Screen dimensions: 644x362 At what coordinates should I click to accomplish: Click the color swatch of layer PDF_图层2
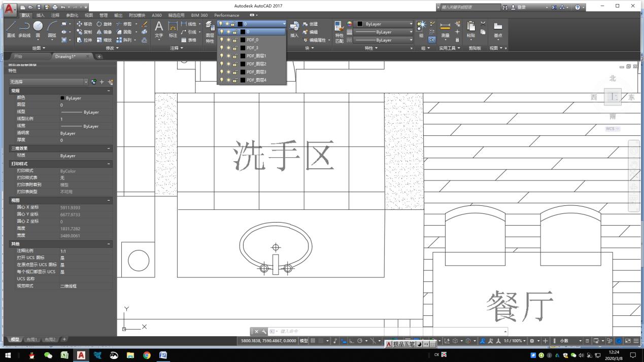(x=244, y=64)
